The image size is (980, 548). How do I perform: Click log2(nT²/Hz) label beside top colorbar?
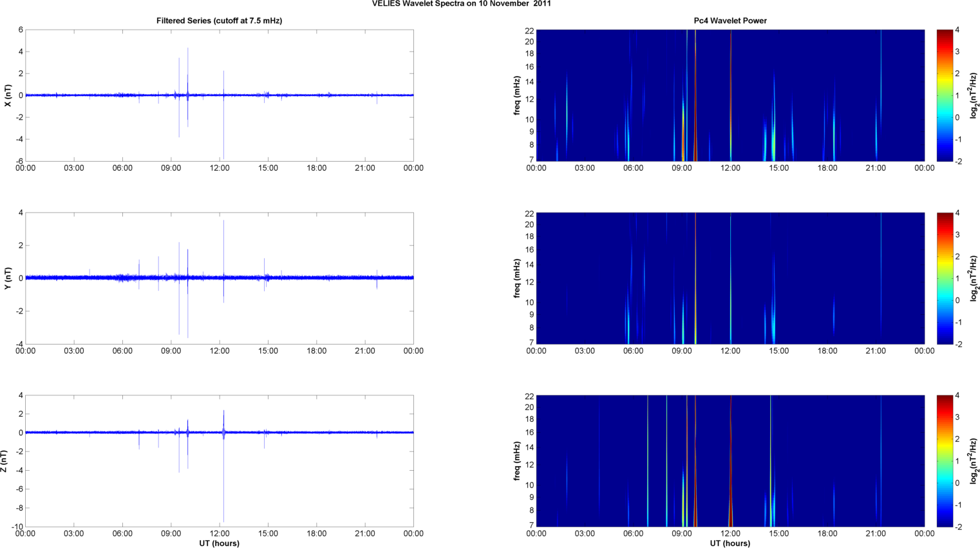coord(974,95)
